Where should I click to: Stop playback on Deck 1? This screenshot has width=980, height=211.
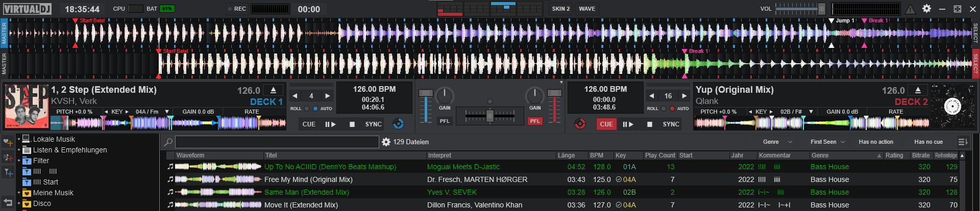point(352,124)
